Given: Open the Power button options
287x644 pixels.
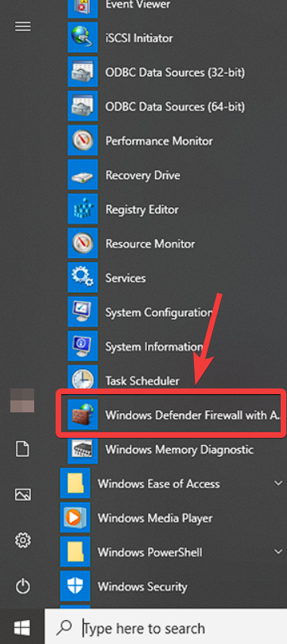Looking at the screenshot, I should [x=23, y=586].
